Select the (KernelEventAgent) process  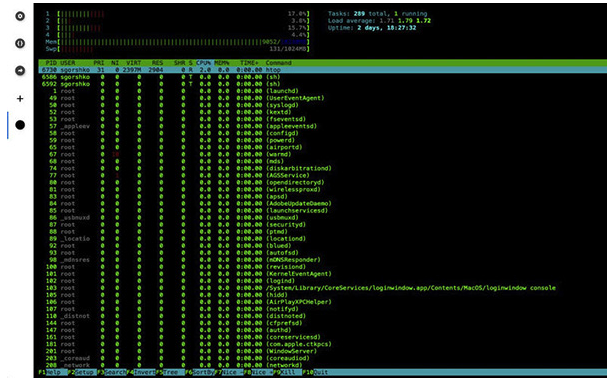322,274
